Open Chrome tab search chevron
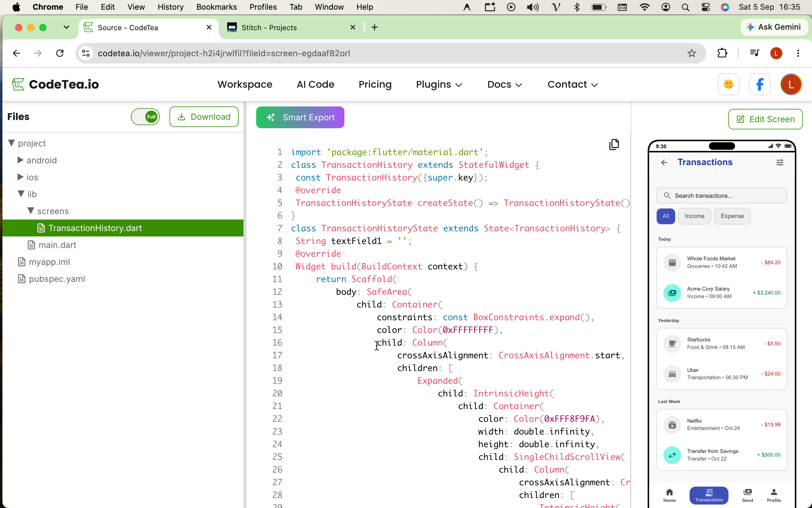Image resolution: width=812 pixels, height=508 pixels. click(x=66, y=27)
